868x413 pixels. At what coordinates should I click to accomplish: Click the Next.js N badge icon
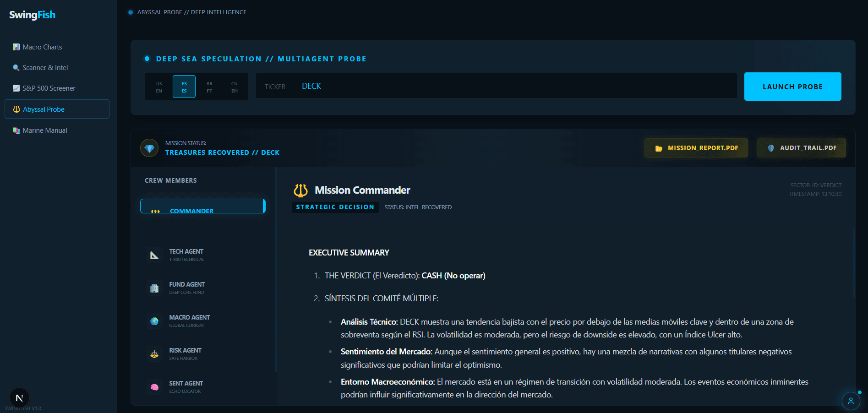click(19, 398)
